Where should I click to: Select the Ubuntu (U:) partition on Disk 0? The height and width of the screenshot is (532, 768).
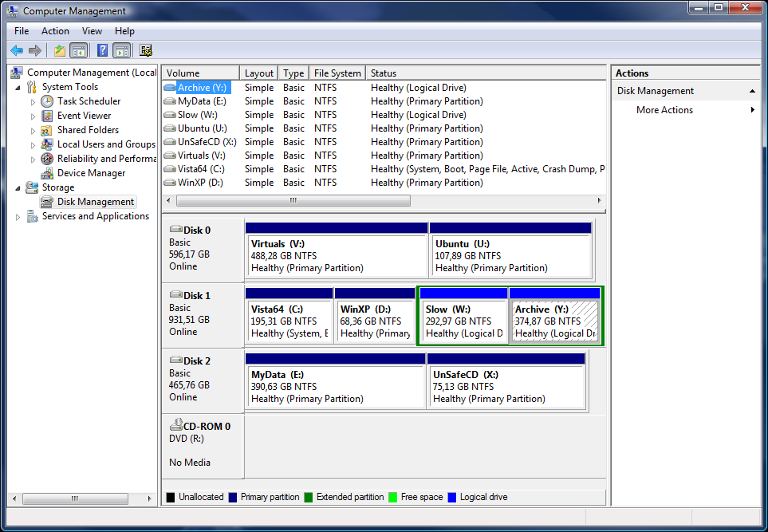click(510, 255)
